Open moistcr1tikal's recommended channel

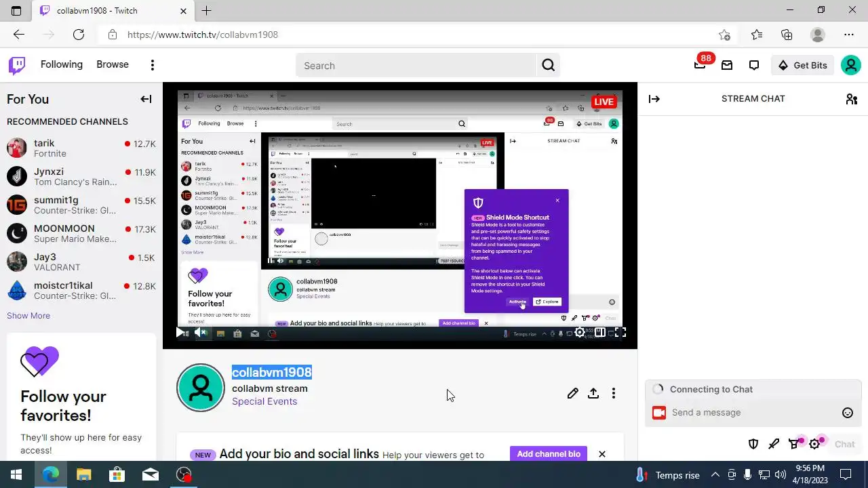(81, 290)
